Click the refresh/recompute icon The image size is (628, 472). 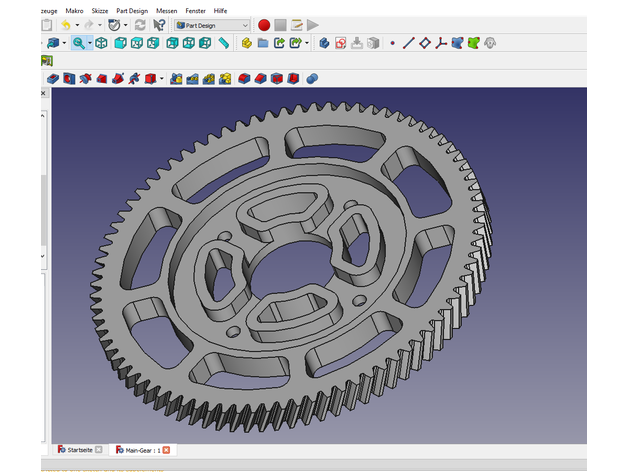pyautogui.click(x=139, y=24)
